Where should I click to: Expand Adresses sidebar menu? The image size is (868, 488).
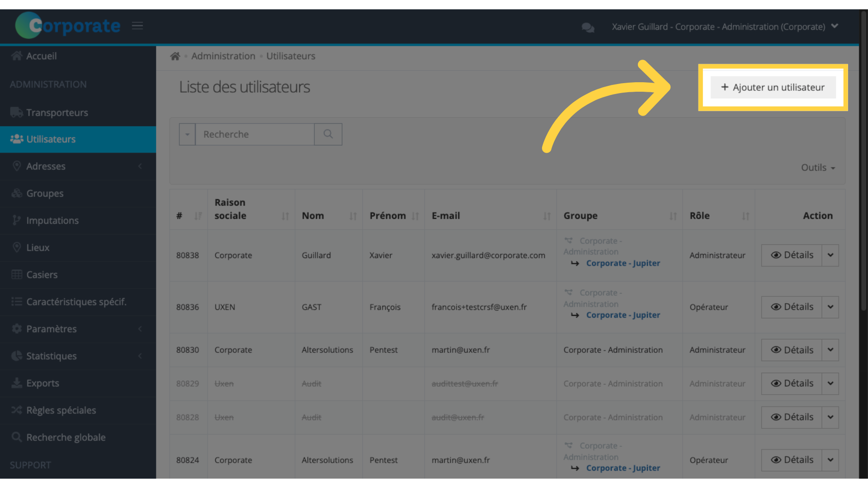click(x=46, y=166)
